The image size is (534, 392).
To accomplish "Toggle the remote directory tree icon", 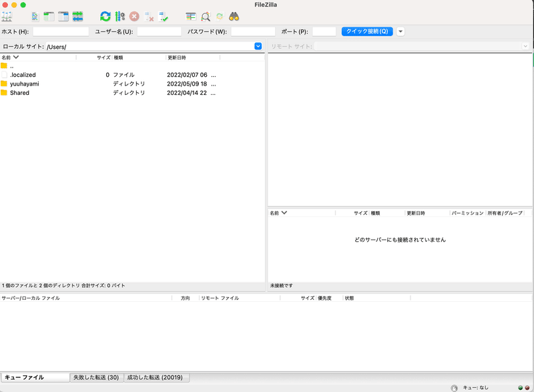I will click(x=63, y=16).
